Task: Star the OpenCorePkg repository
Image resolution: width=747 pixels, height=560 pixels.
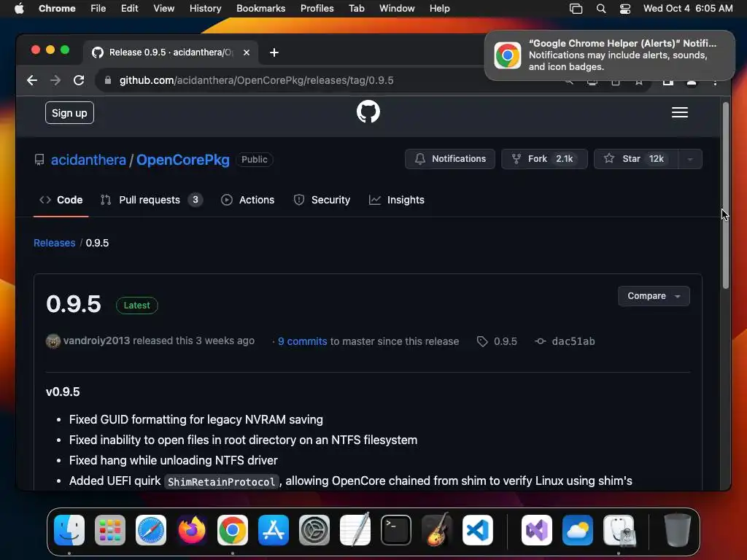Action: pos(636,159)
